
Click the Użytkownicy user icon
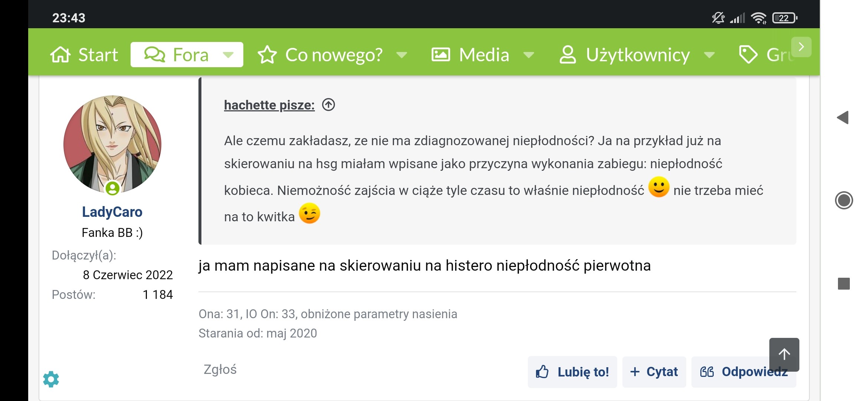point(568,55)
